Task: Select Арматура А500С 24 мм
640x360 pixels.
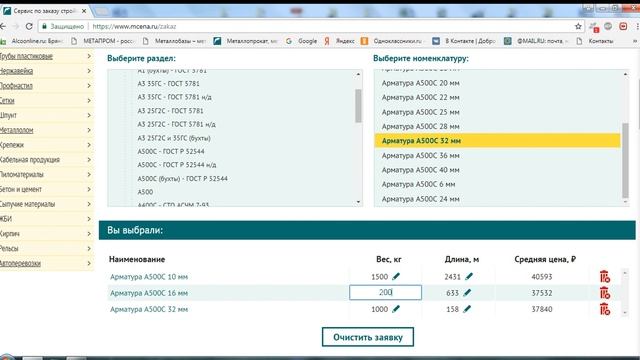Action: coord(420,199)
